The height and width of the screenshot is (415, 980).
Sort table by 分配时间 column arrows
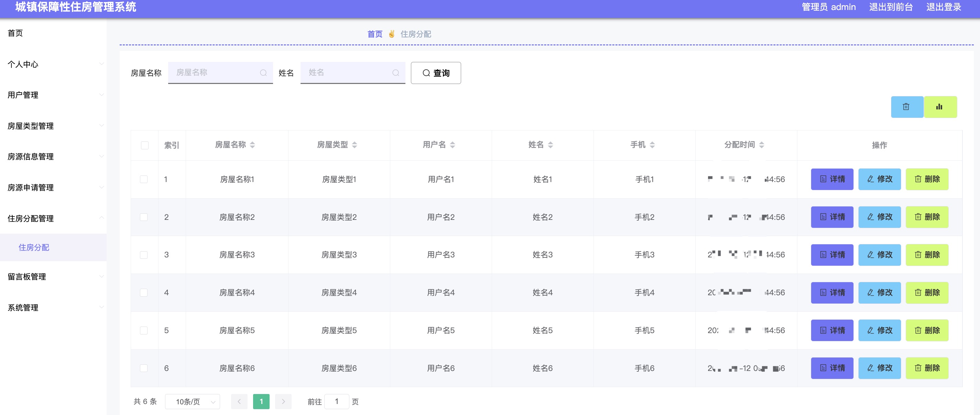pyautogui.click(x=761, y=145)
